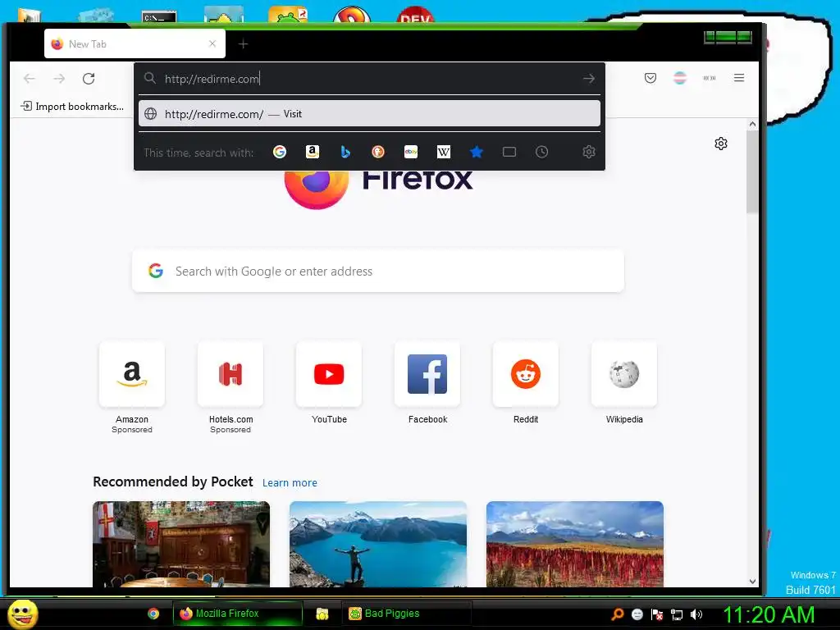Switch to Bad Piggies taskbar button
The height and width of the screenshot is (630, 840).
tap(407, 614)
